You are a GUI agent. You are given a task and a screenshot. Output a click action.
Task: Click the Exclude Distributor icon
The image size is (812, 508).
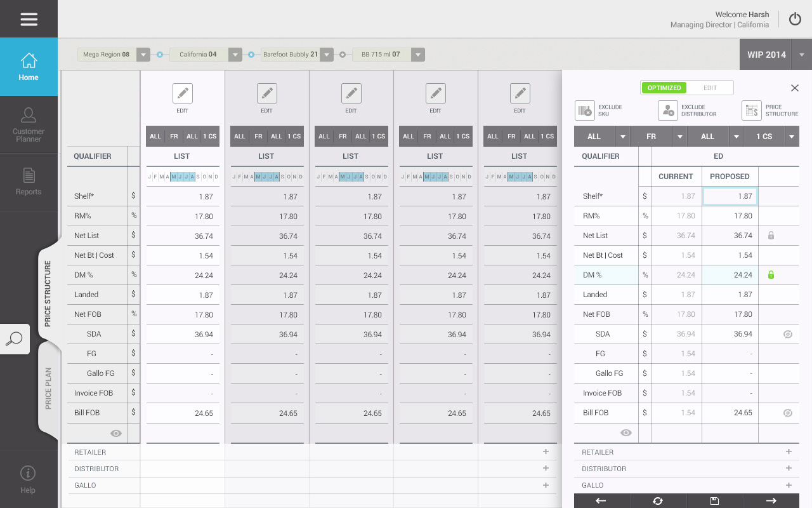tap(667, 110)
